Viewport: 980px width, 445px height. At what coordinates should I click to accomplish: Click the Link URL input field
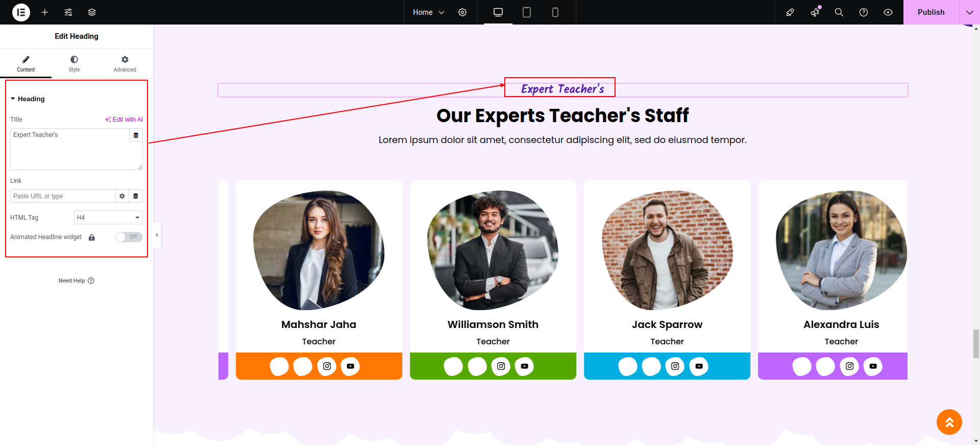click(x=62, y=196)
